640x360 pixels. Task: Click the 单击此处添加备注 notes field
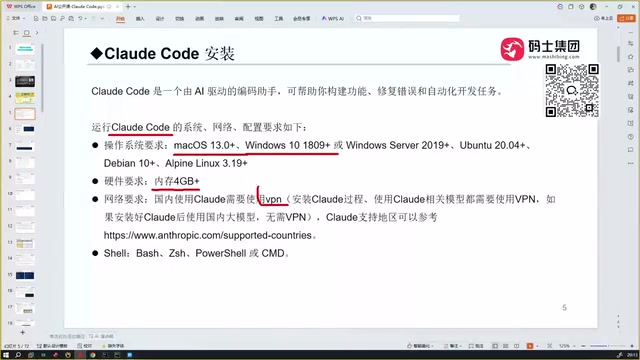pos(67,336)
